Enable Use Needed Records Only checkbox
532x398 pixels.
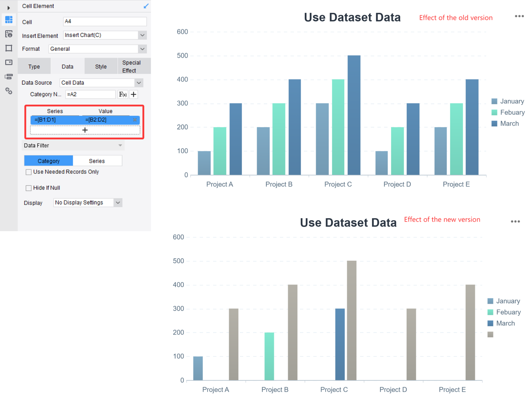pos(29,172)
